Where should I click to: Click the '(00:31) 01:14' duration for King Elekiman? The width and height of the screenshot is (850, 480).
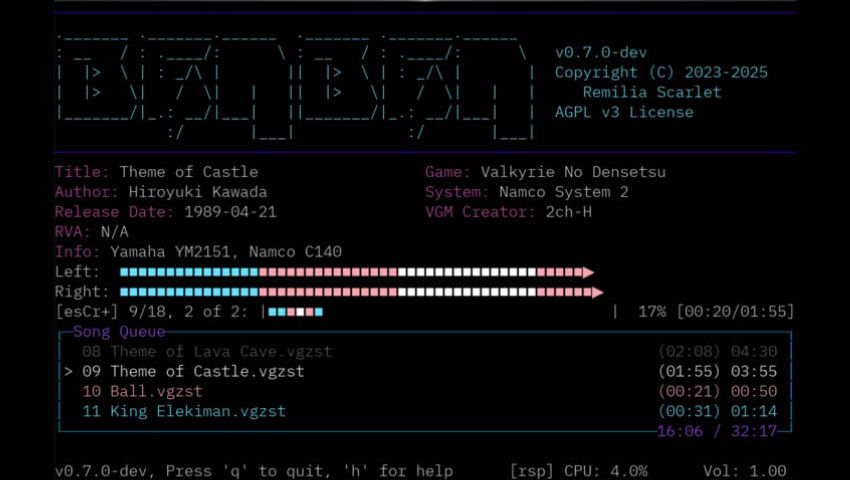pos(717,411)
